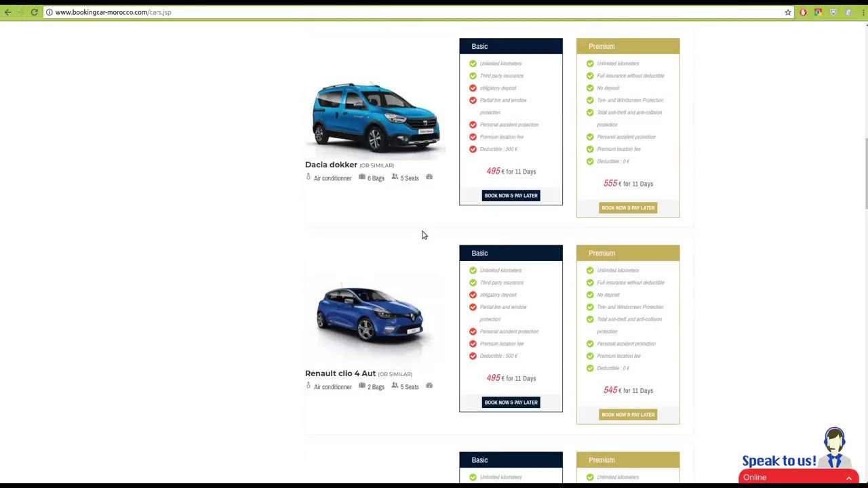The width and height of the screenshot is (868, 488).
Task: Click Renault clio gearbox icon
Action: click(x=429, y=386)
